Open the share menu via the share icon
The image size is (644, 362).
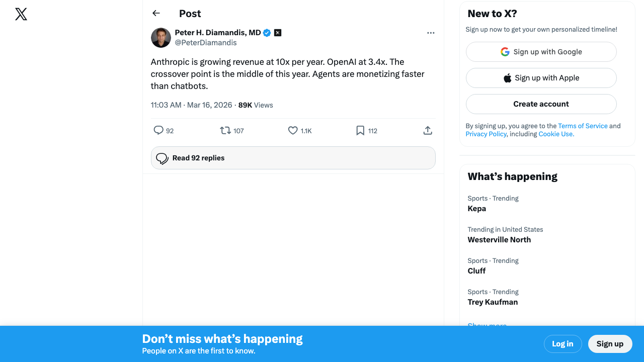coord(428,130)
